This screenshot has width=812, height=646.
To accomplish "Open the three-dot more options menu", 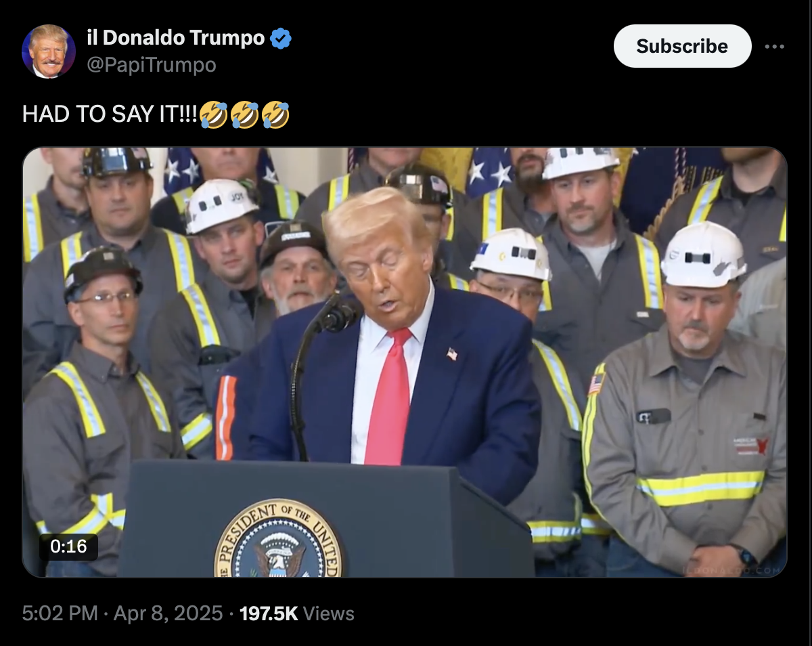I will (774, 47).
